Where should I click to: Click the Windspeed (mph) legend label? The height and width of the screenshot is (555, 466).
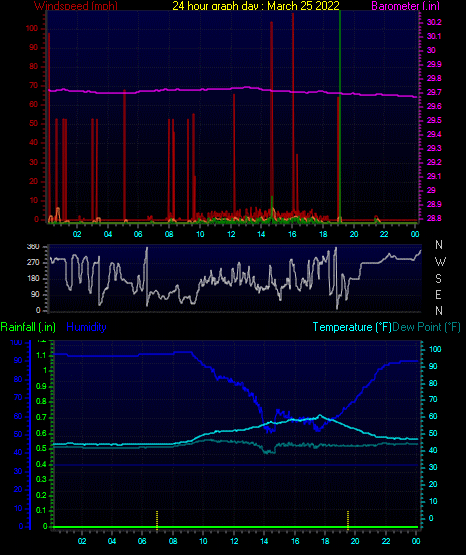[x=76, y=6]
